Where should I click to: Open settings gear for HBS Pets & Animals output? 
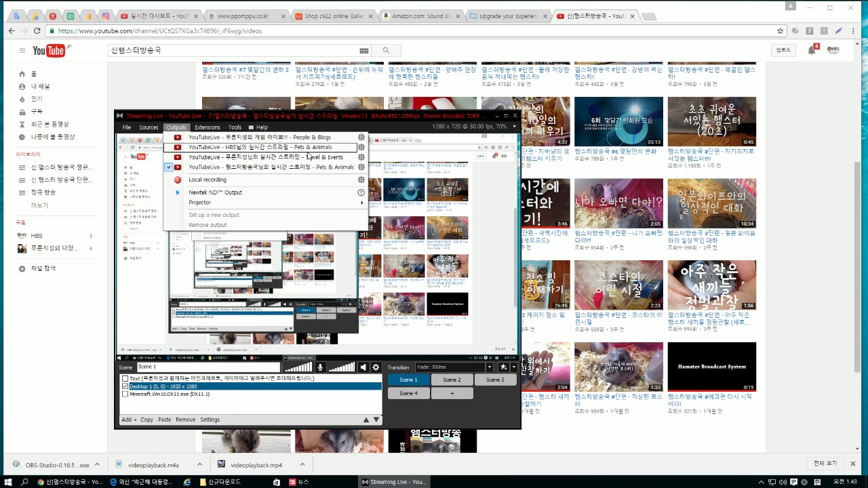point(361,147)
